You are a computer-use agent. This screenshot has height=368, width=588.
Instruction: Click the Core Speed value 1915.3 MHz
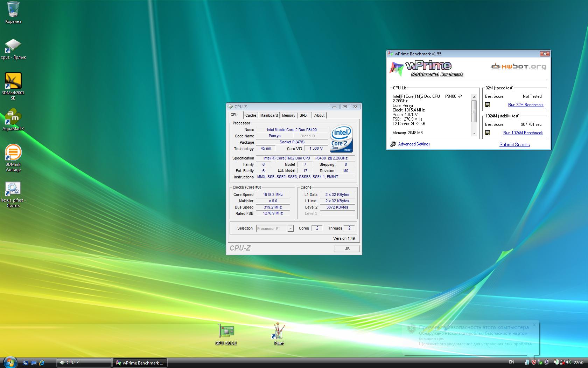[273, 195]
